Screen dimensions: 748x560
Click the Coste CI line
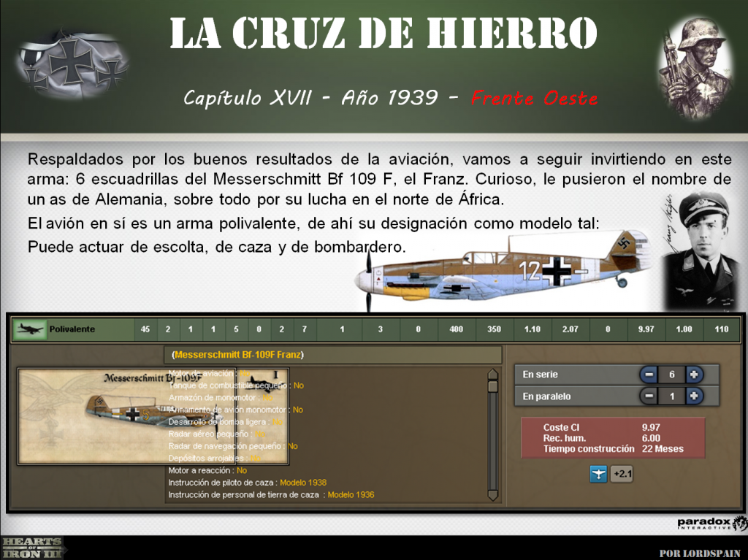pyautogui.click(x=602, y=427)
